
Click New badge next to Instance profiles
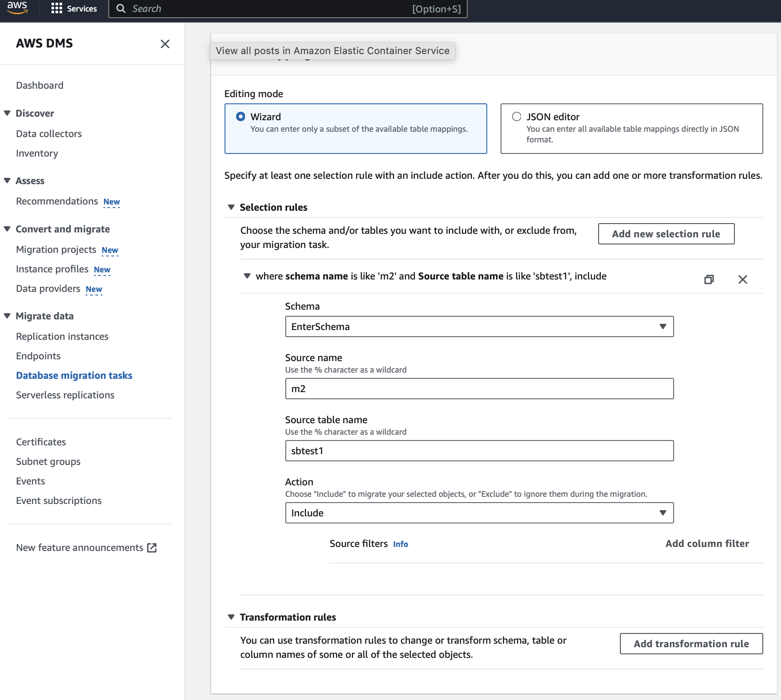click(x=102, y=270)
